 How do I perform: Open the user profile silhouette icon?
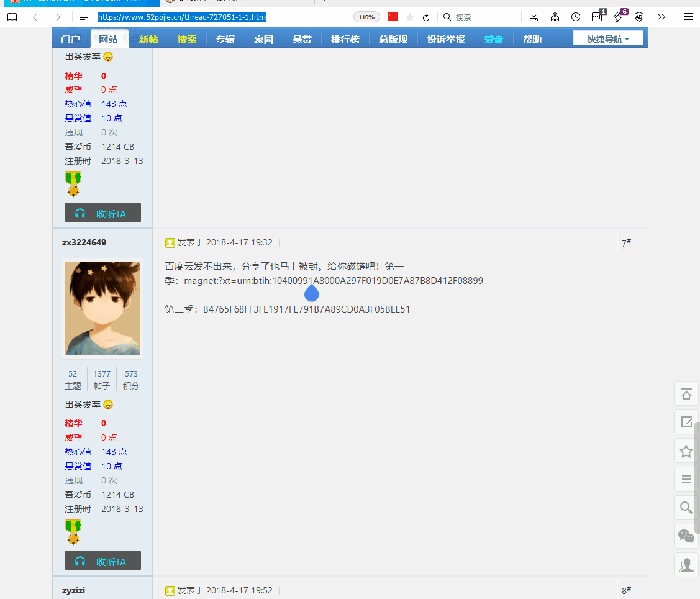point(686,565)
